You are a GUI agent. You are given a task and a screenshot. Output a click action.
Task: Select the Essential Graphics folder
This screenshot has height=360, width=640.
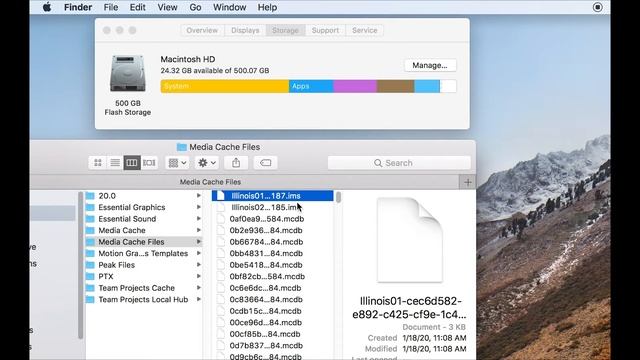click(144, 207)
